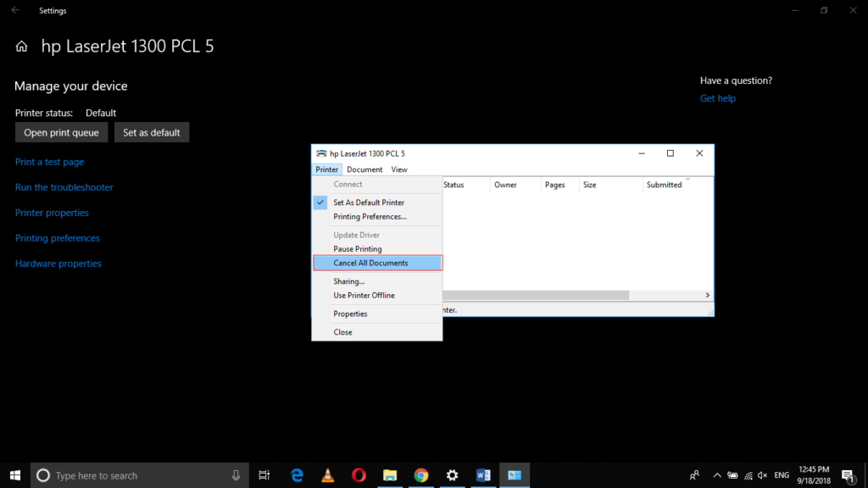Toggle the Set As Default Printer checkmark
Image resolution: width=868 pixels, height=488 pixels.
click(x=369, y=202)
